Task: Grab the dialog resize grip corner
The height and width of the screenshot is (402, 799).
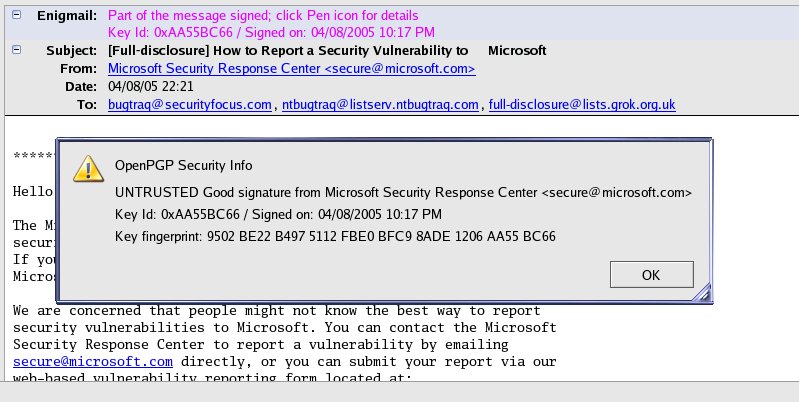Action: point(704,292)
